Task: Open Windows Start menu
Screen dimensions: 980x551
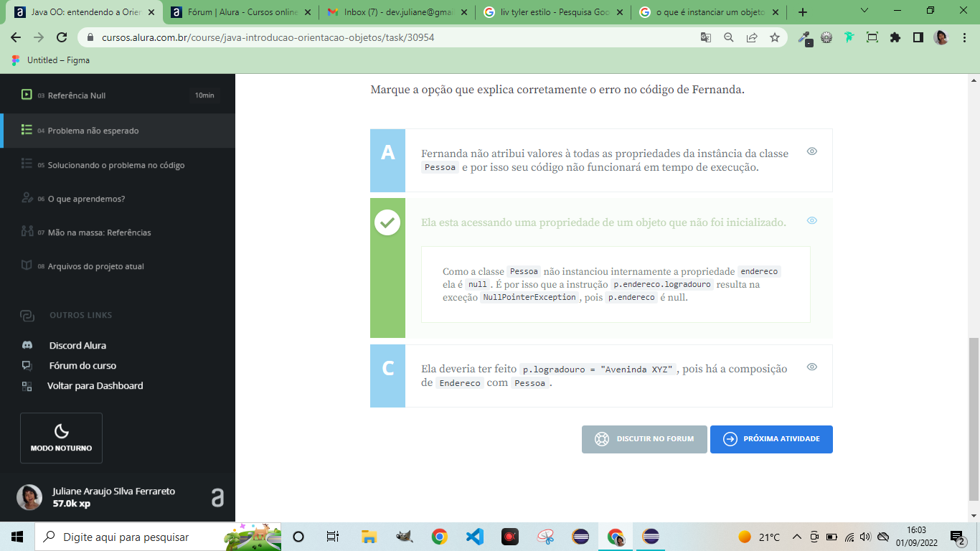Action: (x=17, y=537)
